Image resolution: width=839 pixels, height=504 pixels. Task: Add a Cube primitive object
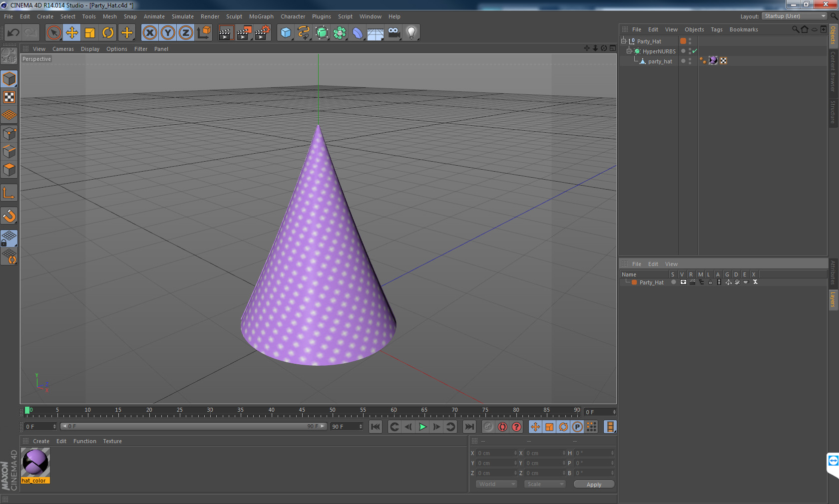[286, 33]
